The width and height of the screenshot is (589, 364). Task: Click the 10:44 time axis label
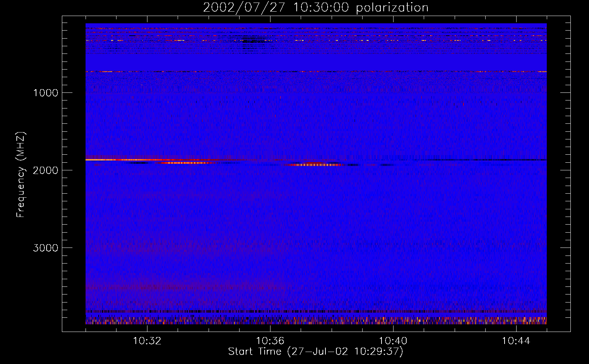[516, 341]
